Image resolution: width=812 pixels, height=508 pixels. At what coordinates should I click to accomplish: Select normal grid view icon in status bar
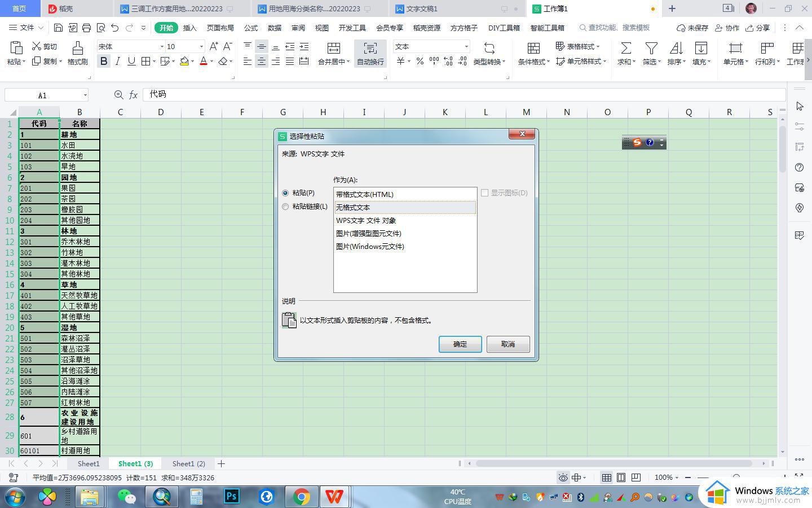[606, 478]
